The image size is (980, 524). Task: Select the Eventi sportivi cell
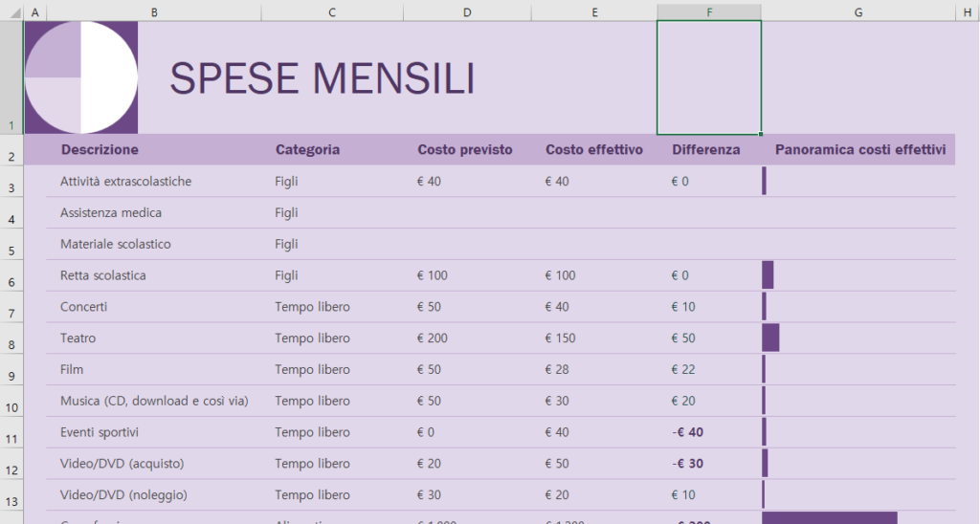[x=154, y=432]
